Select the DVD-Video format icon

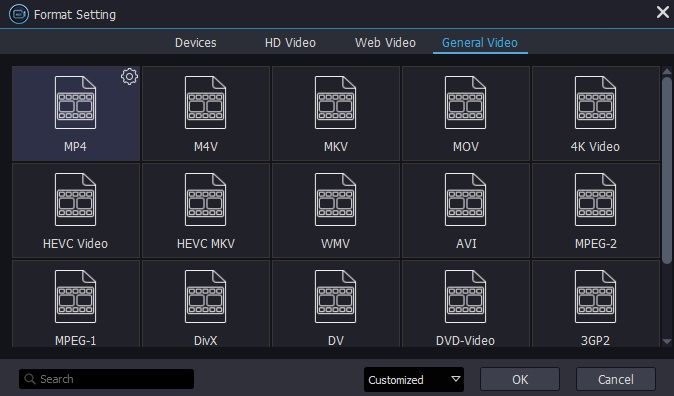pyautogui.click(x=466, y=297)
